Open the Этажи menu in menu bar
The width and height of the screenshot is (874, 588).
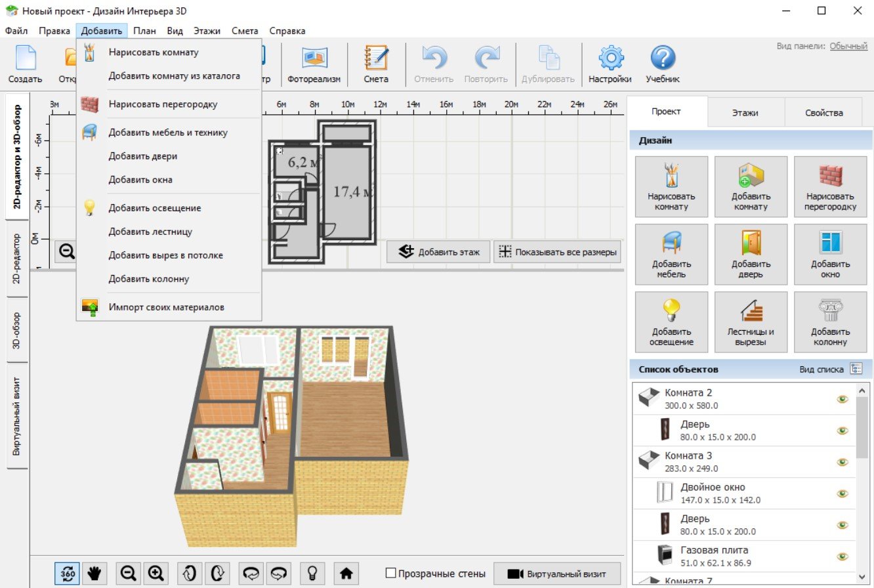tap(207, 31)
